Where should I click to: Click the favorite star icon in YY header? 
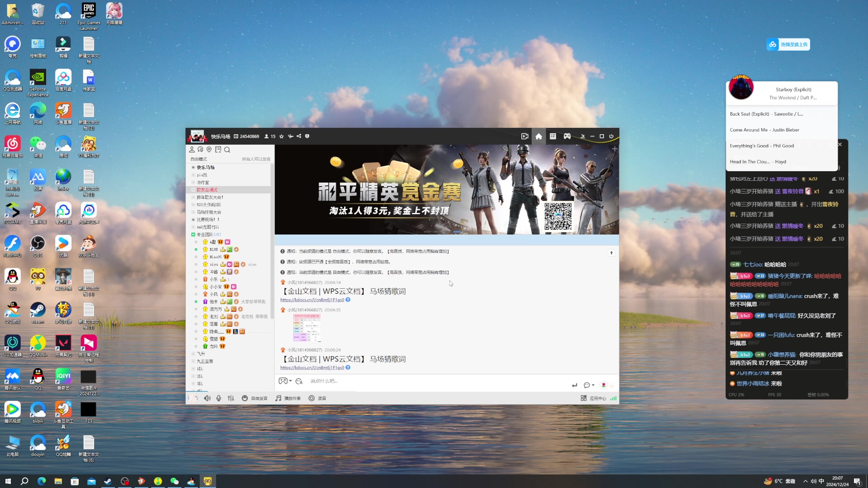tap(282, 136)
